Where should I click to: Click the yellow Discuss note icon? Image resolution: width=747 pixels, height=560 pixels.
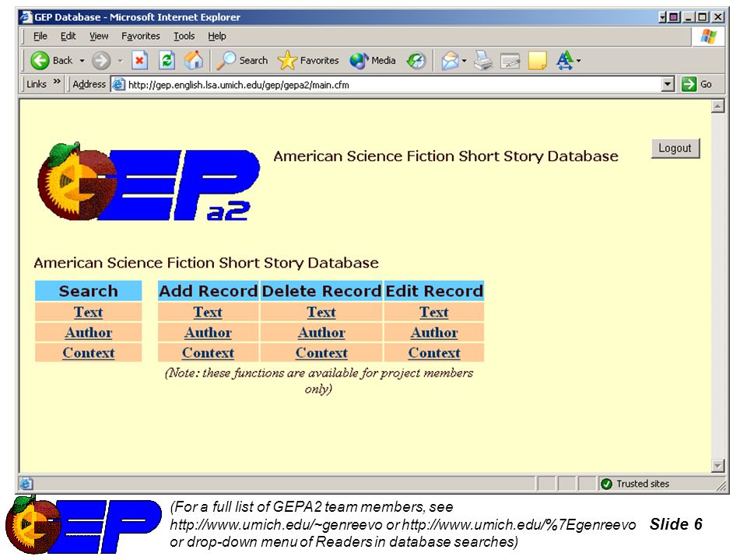point(538,61)
